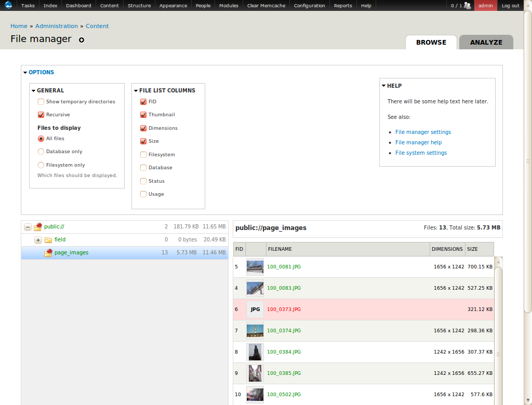Click the file list scrollbar
Image resolution: width=532 pixels, height=405 pixels.
click(x=498, y=332)
